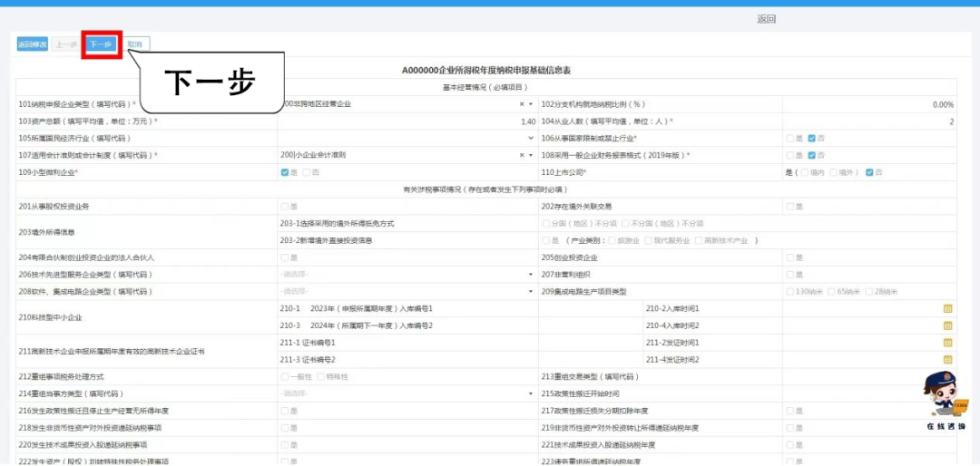Click the 211-3 证书编号2 field
The image size is (980, 466).
click(x=592, y=359)
